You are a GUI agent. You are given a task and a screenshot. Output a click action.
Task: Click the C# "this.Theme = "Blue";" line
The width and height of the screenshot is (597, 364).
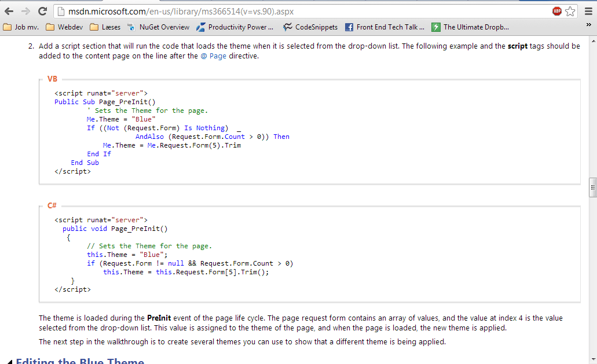127,255
